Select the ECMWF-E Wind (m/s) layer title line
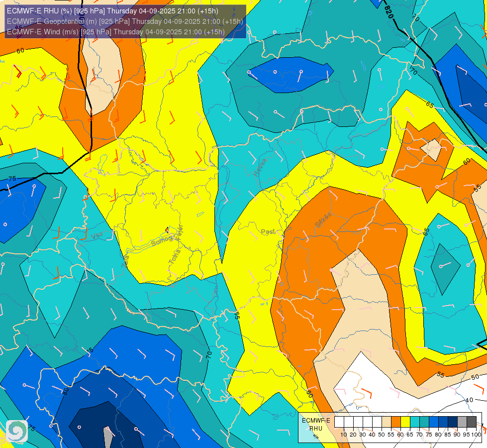The image size is (487, 448). [x=115, y=32]
